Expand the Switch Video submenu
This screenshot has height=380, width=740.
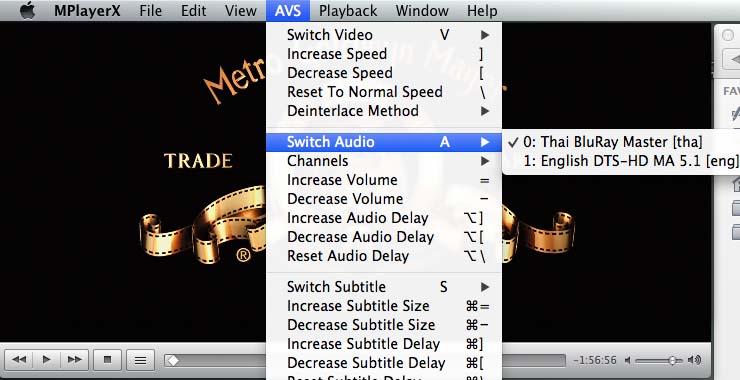click(x=384, y=35)
